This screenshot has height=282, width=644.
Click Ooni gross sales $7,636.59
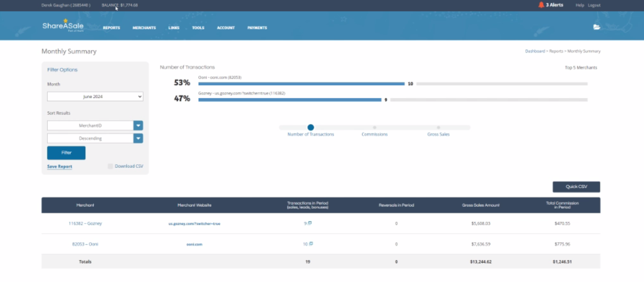click(x=481, y=244)
